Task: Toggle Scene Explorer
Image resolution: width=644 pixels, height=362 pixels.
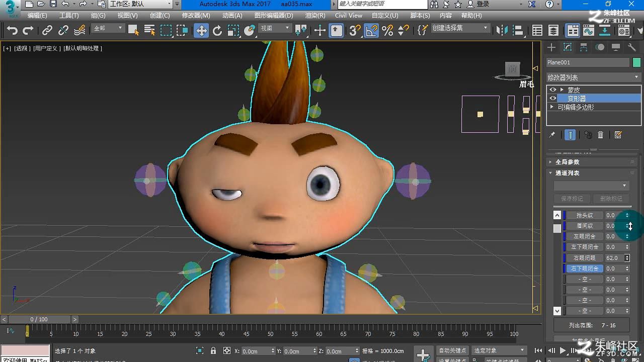Action: pos(537,31)
